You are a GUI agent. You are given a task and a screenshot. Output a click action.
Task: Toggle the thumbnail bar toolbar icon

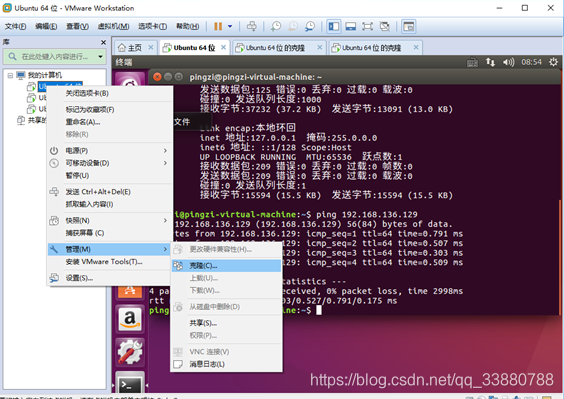coord(350,26)
